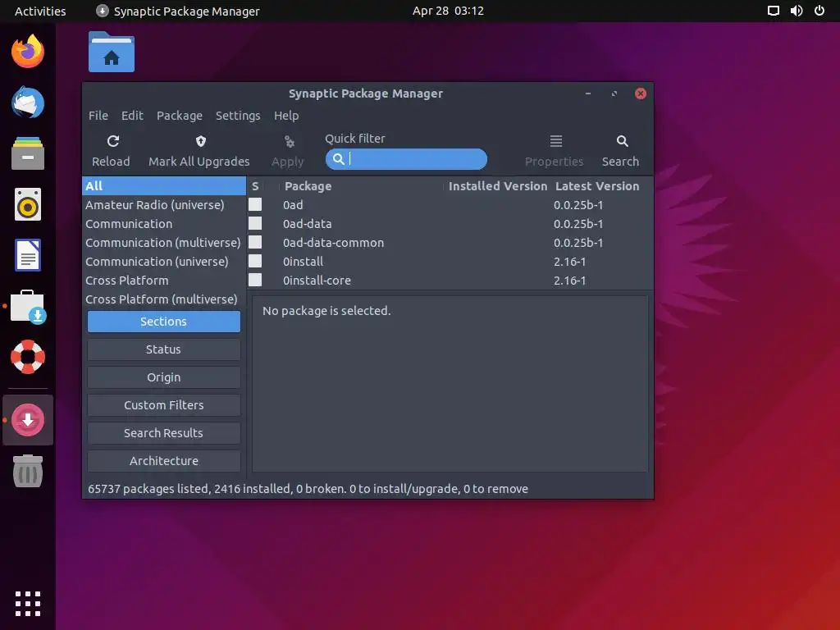
Task: Select the All section
Action: (x=164, y=186)
